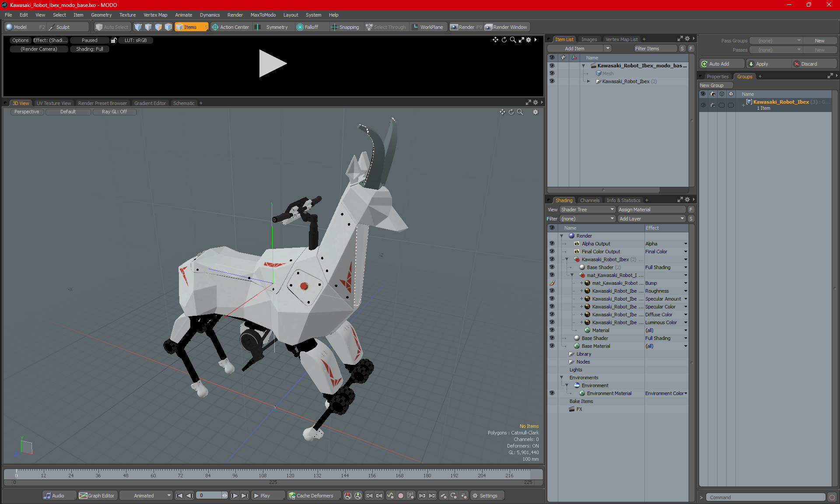Image resolution: width=840 pixels, height=504 pixels.
Task: Select the Vertices selection mode cube icon
Action: [138, 27]
